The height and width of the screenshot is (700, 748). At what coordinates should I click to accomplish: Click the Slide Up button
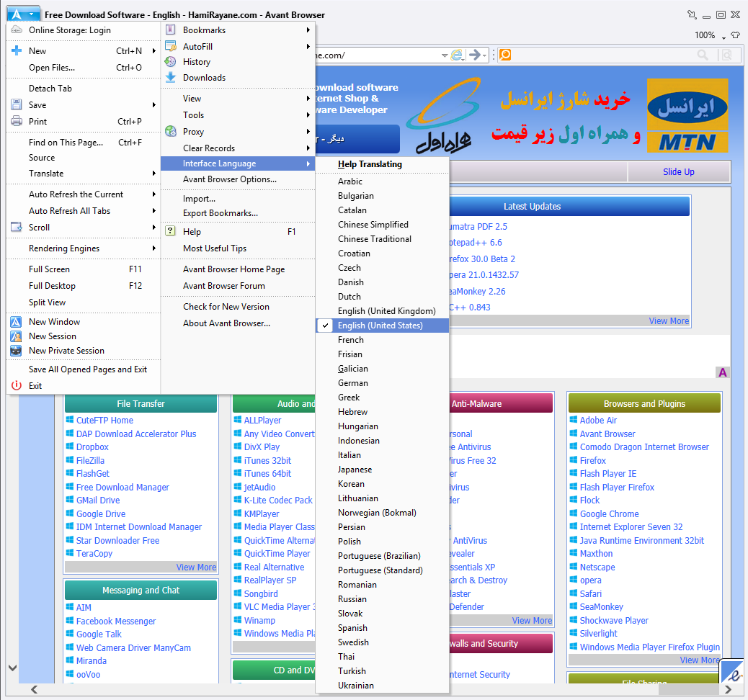pos(678,172)
